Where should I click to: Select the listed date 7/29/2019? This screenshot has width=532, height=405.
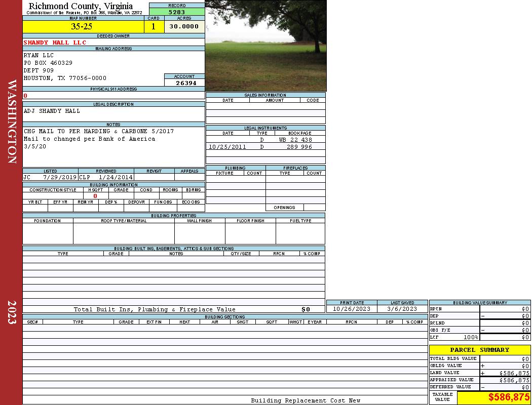[59, 178]
